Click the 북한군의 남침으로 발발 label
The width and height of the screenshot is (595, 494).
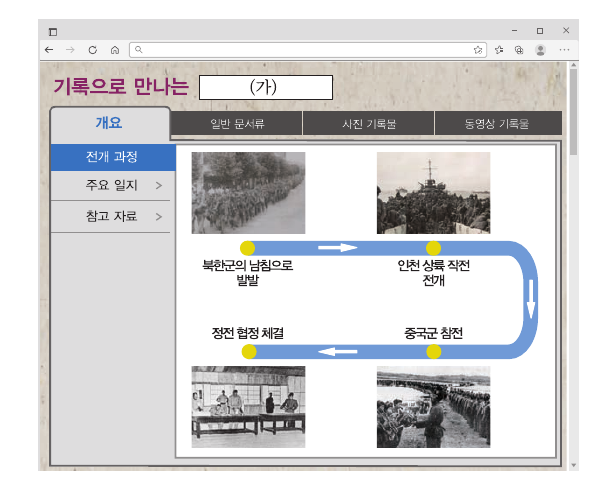[x=247, y=272]
